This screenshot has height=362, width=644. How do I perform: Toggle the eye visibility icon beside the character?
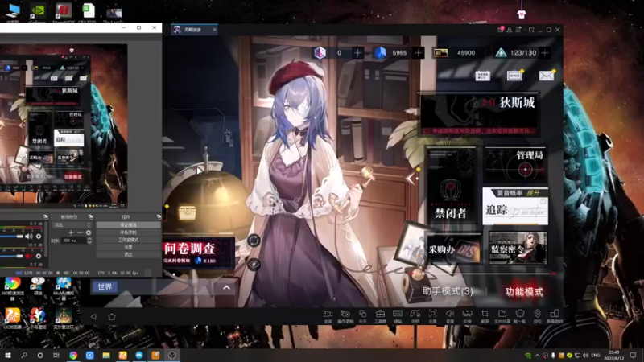[x=254, y=265]
